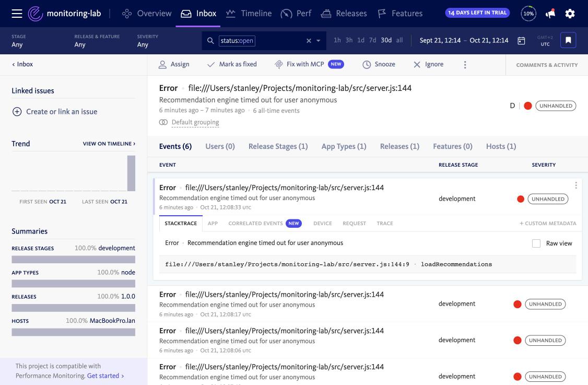588x385 pixels.
Task: Open the calendar date picker icon
Action: [521, 41]
